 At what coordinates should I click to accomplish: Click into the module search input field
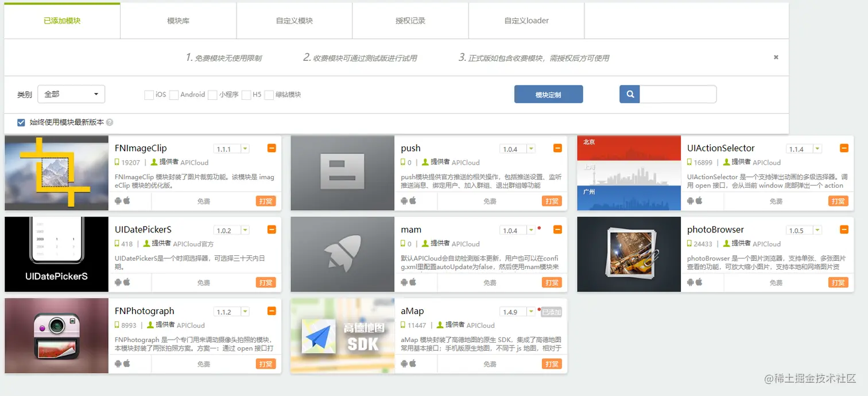[678, 95]
